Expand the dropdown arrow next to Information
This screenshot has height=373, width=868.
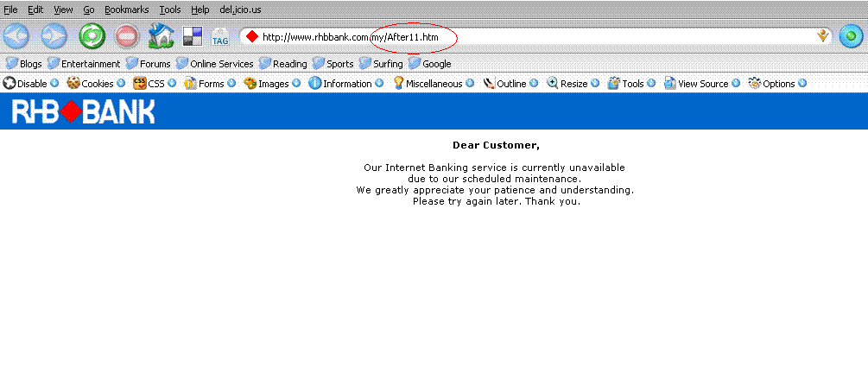point(378,84)
